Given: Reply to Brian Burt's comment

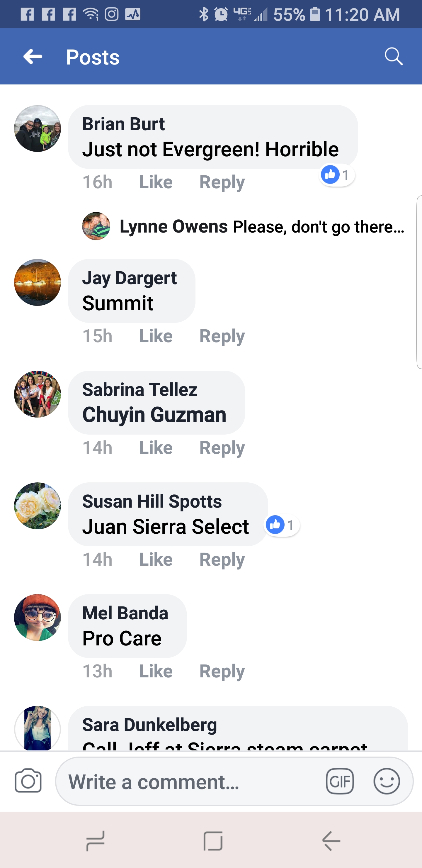Looking at the screenshot, I should tap(222, 182).
